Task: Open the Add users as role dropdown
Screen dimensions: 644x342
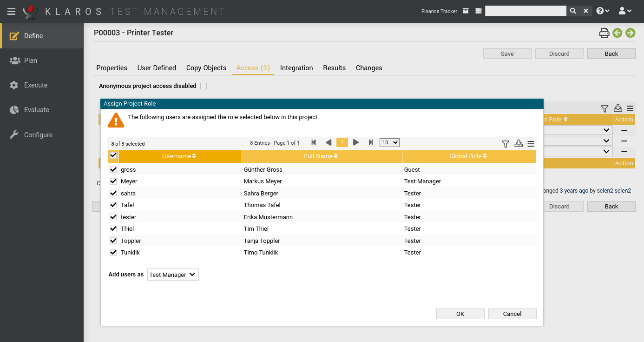Action: click(x=172, y=275)
